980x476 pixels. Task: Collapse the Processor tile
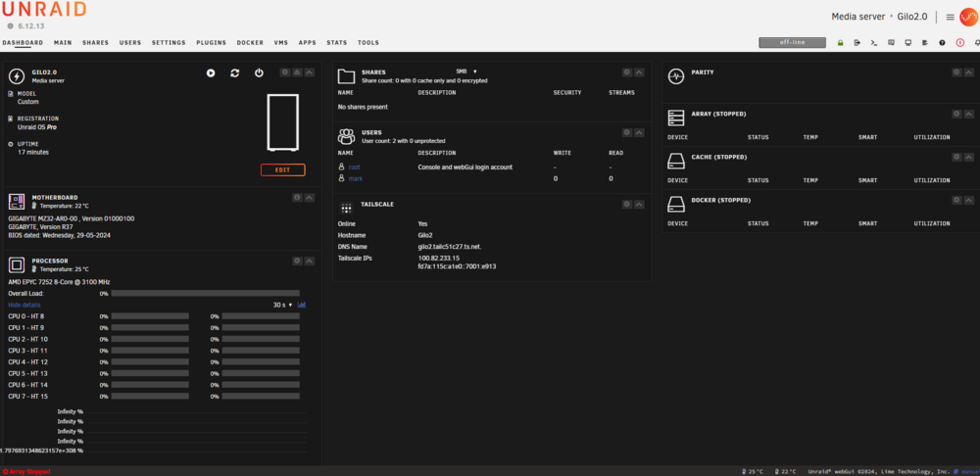click(310, 262)
